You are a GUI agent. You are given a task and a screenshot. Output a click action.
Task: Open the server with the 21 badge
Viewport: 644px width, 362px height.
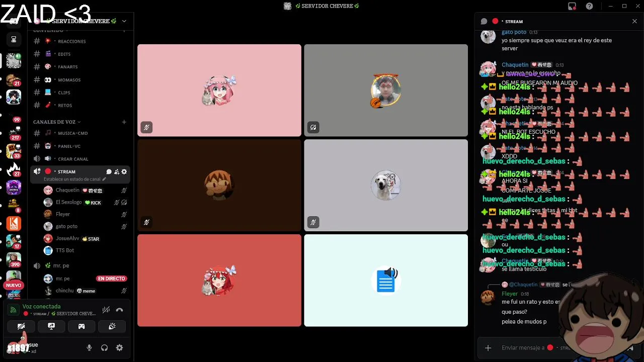[14, 80]
